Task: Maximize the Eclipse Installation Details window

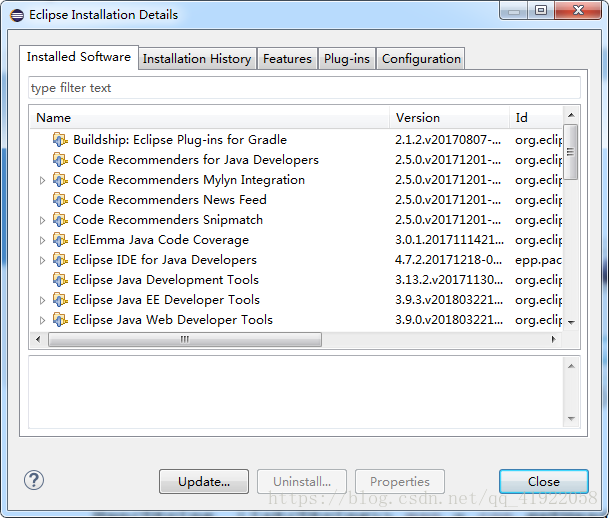Action: point(541,10)
